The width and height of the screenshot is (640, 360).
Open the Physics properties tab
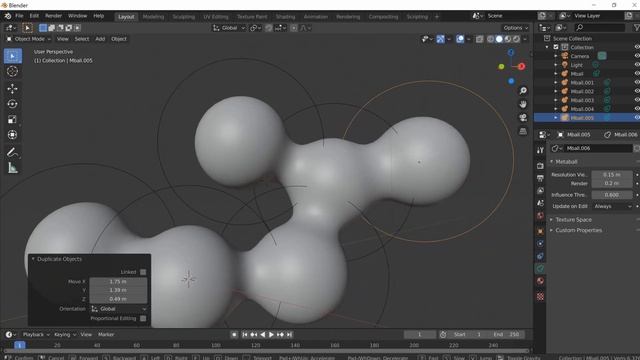point(540,244)
